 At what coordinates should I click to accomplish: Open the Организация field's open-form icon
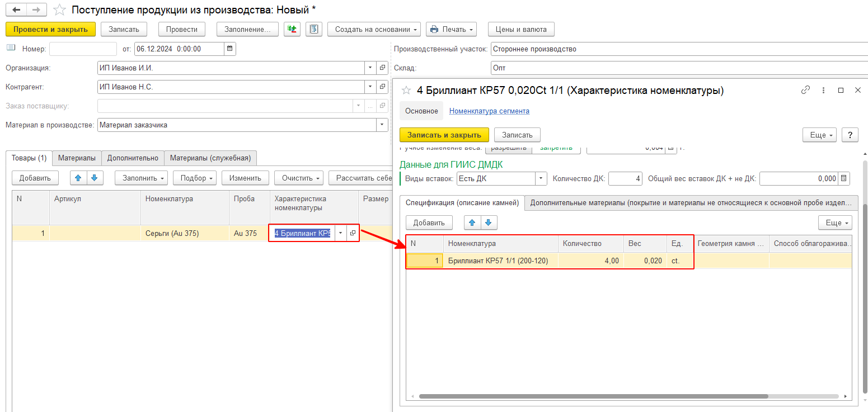(x=383, y=68)
